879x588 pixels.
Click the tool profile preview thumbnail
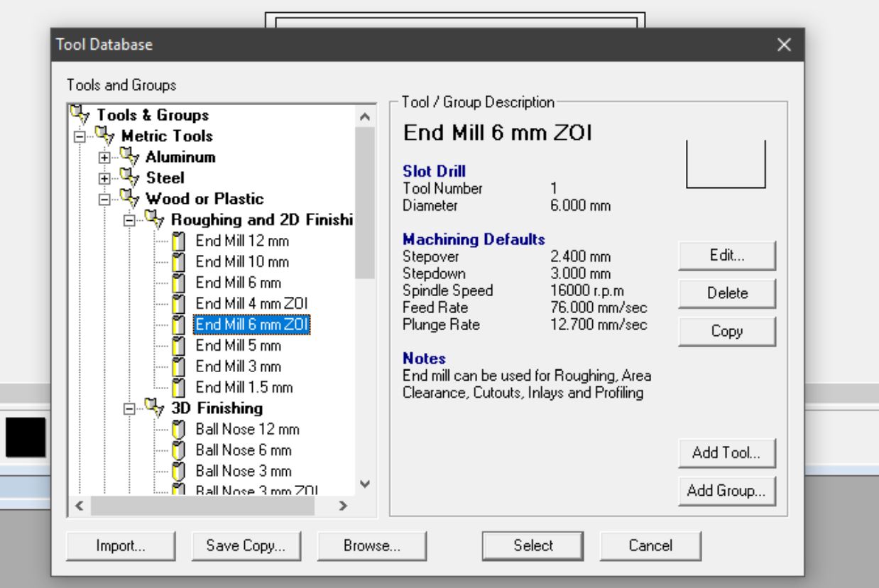click(726, 164)
